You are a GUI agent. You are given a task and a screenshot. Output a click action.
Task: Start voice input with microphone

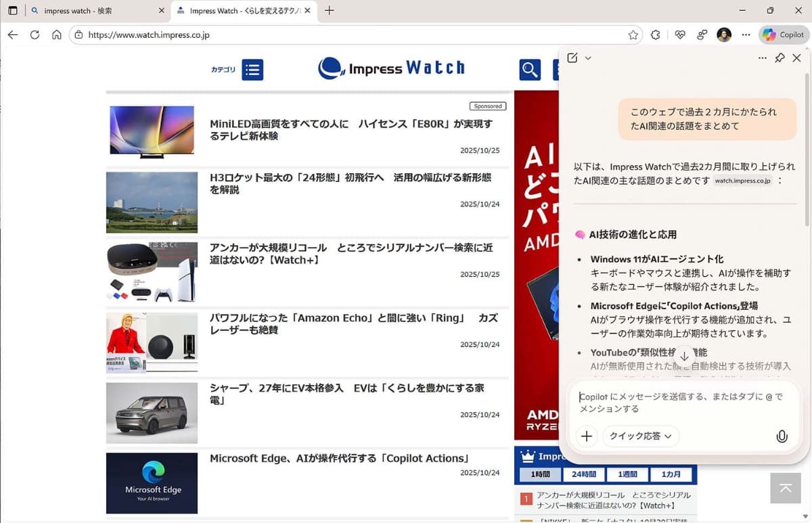782,436
